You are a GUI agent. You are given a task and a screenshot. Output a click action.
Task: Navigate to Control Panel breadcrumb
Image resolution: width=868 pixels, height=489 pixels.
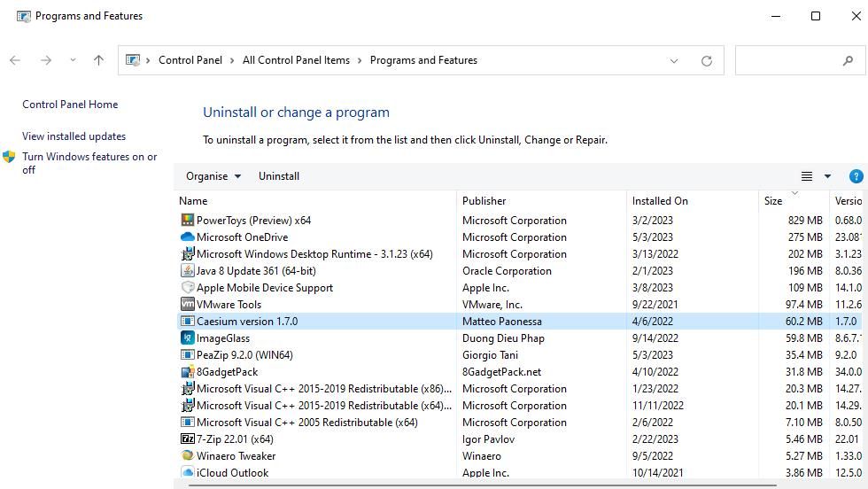(190, 60)
